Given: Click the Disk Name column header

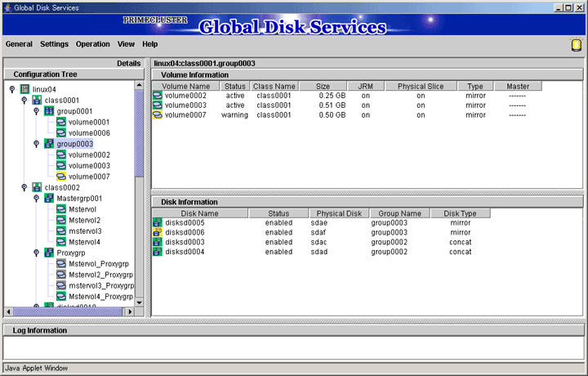Looking at the screenshot, I should 199,213.
